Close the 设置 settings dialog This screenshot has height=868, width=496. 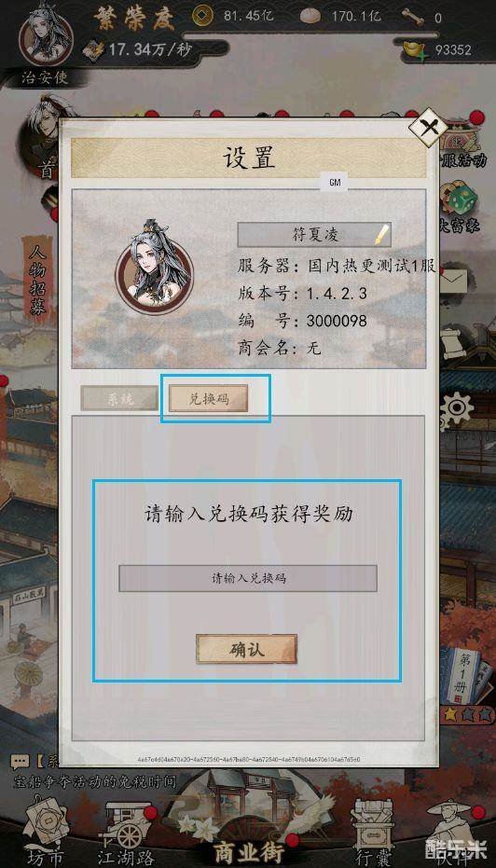click(429, 129)
